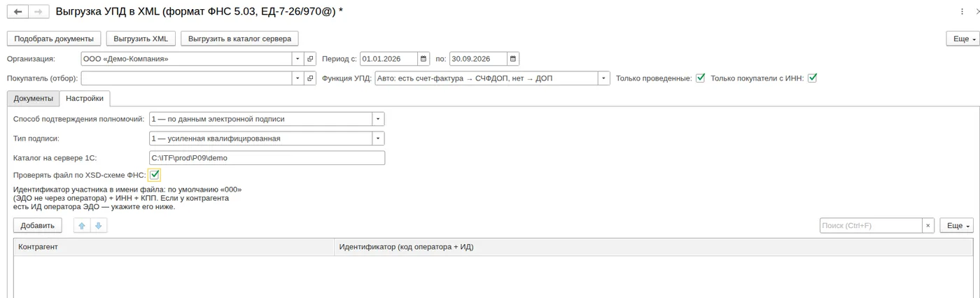Move row down with the blue down arrow
This screenshot has height=298, width=980.
point(99,225)
